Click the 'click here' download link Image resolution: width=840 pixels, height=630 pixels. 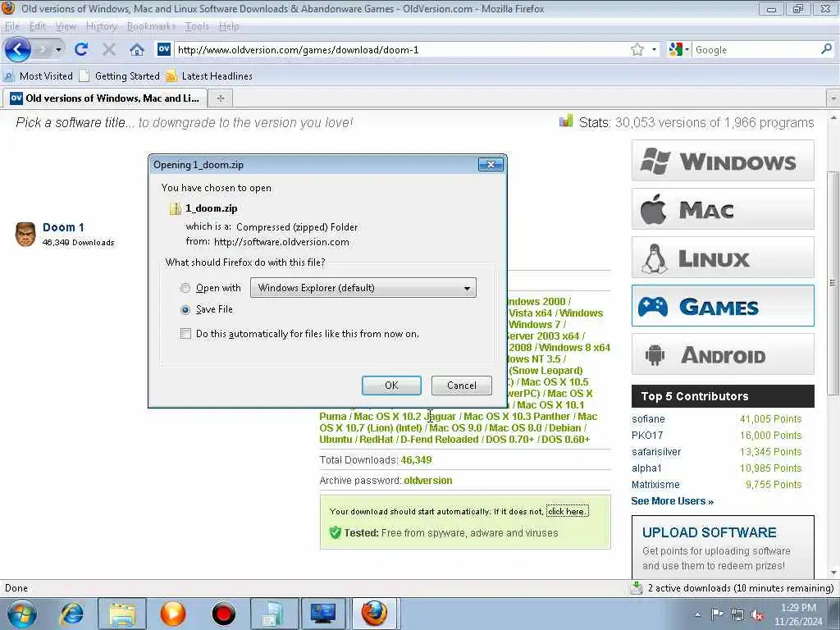tap(567, 511)
